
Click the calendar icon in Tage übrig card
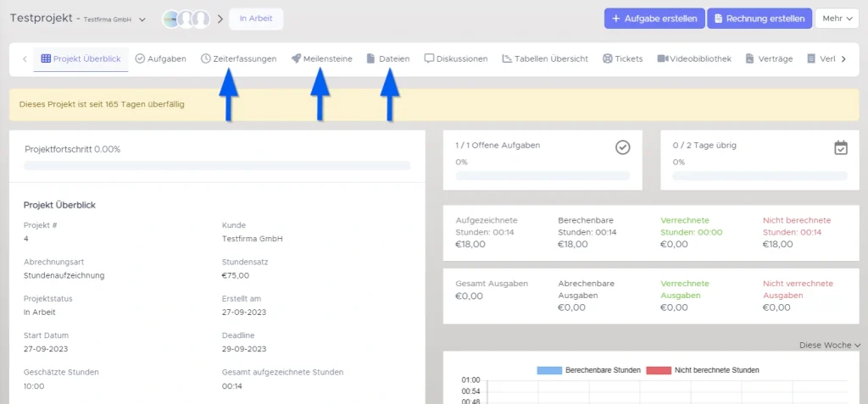[840, 147]
